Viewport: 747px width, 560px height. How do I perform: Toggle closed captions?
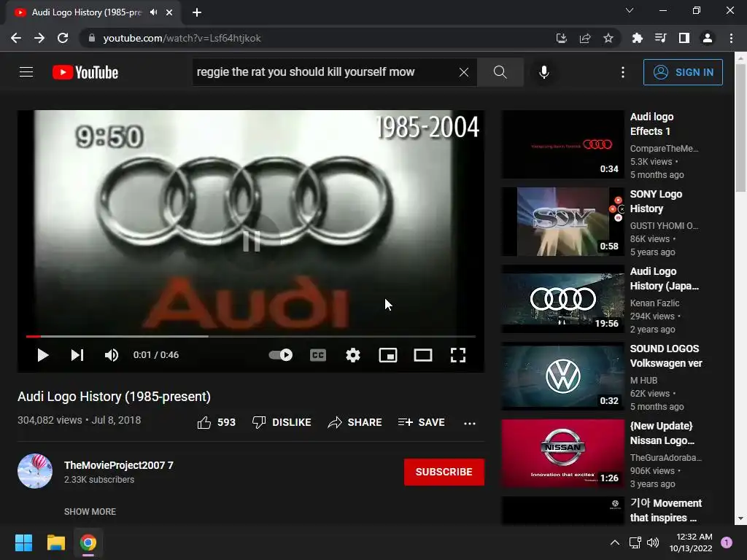(x=318, y=355)
